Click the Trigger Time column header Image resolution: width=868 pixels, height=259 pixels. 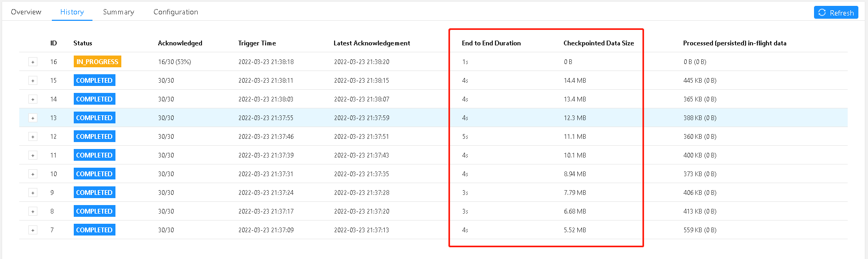pyautogui.click(x=257, y=43)
